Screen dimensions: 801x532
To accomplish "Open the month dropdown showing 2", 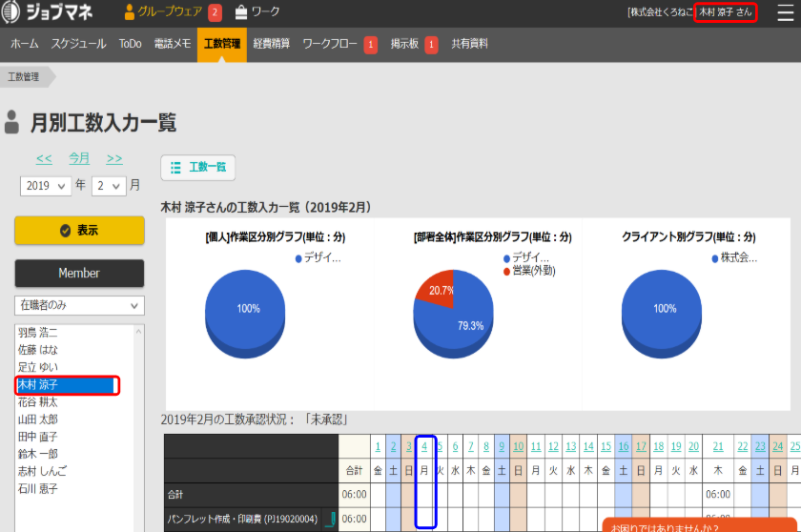I will (x=109, y=186).
